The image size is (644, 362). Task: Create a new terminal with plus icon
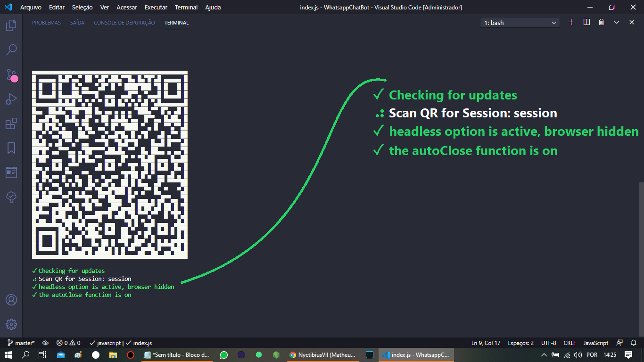[571, 22]
